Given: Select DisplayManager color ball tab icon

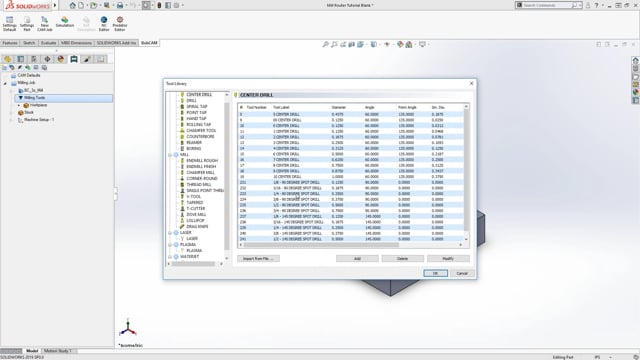Looking at the screenshot, I should click(x=61, y=59).
